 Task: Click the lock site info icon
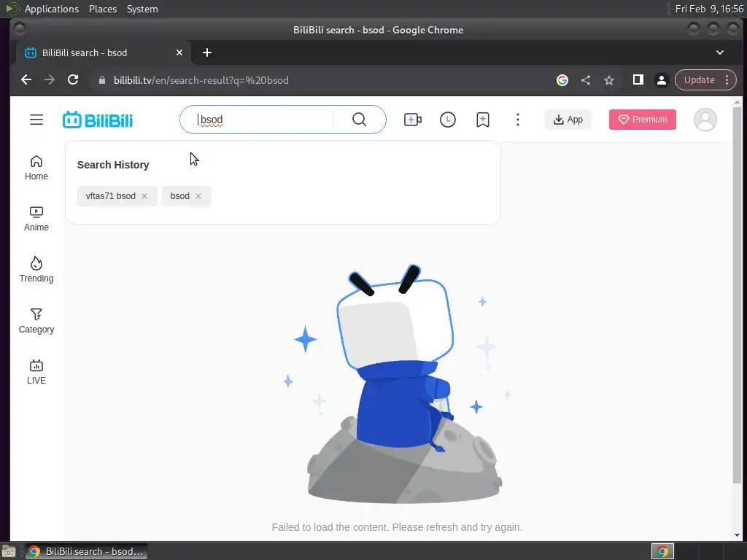101,80
